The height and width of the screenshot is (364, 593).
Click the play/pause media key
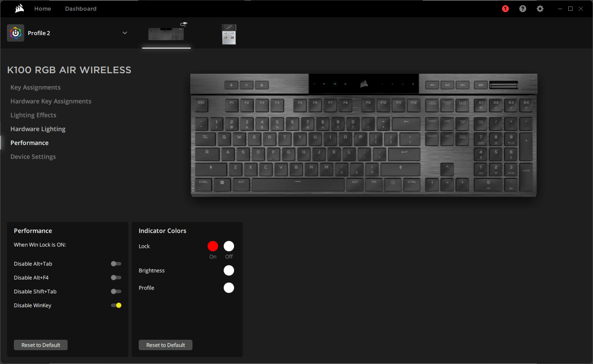(x=447, y=85)
